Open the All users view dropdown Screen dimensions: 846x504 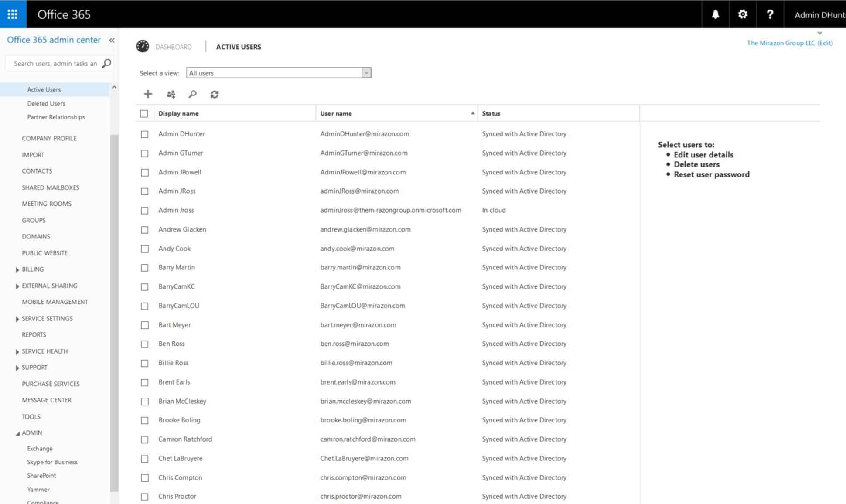click(366, 72)
